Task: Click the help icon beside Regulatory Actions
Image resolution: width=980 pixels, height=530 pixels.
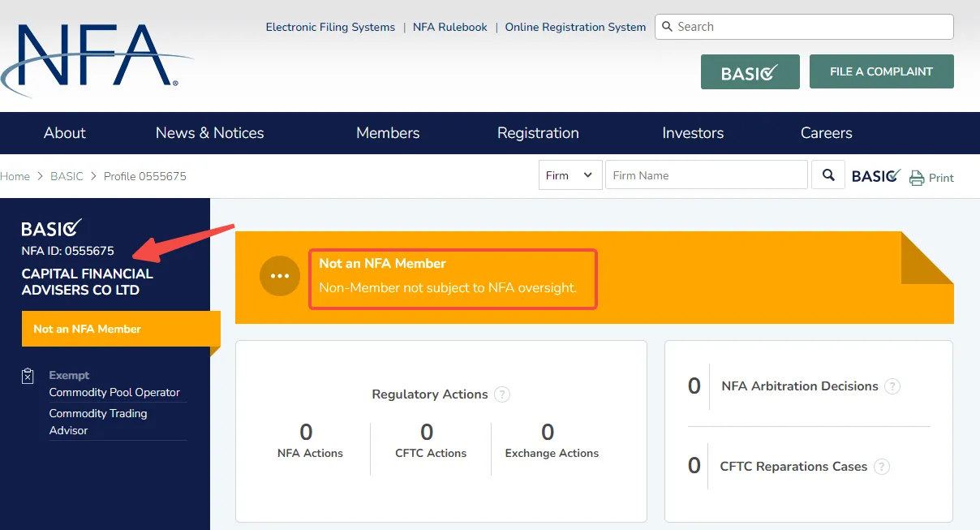Action: tap(502, 394)
